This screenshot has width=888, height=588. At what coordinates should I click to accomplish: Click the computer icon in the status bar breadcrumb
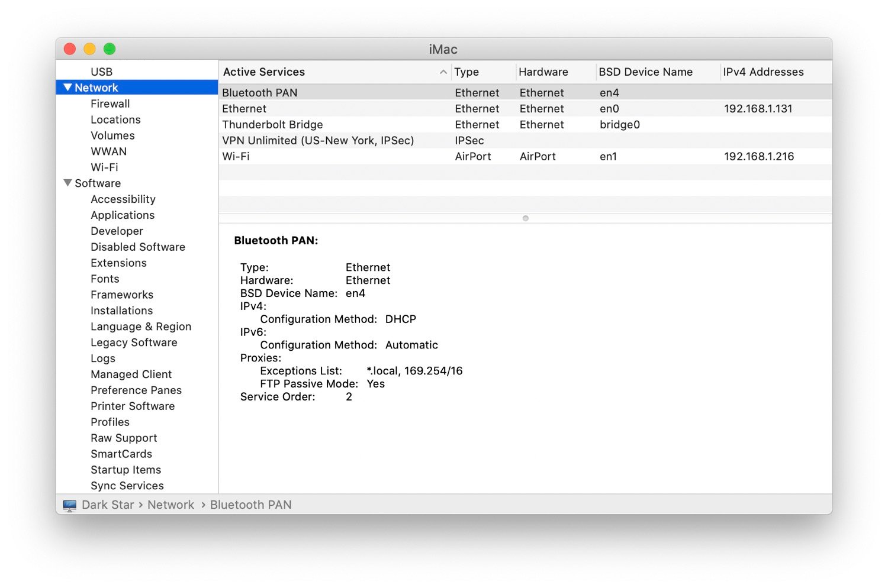coord(70,505)
